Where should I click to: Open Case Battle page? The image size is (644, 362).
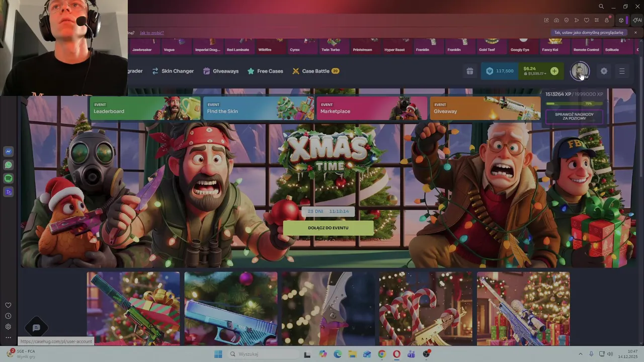pyautogui.click(x=315, y=71)
